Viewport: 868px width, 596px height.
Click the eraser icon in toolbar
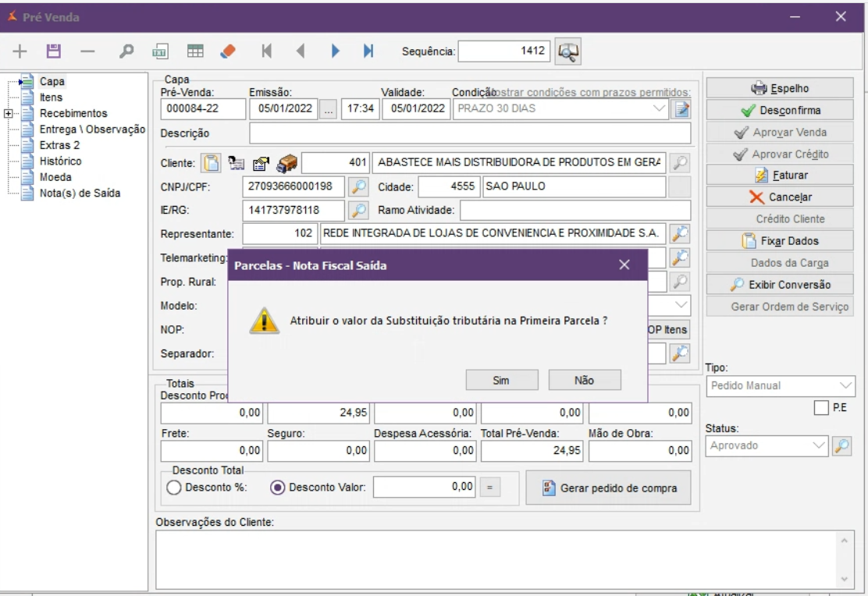click(228, 51)
